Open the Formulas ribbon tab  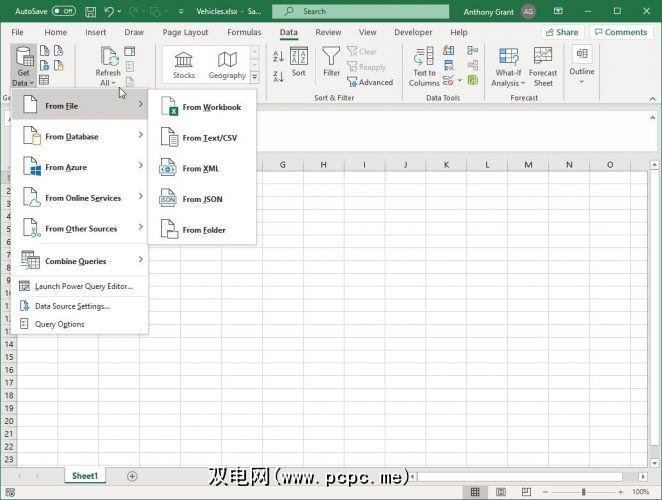point(244,32)
